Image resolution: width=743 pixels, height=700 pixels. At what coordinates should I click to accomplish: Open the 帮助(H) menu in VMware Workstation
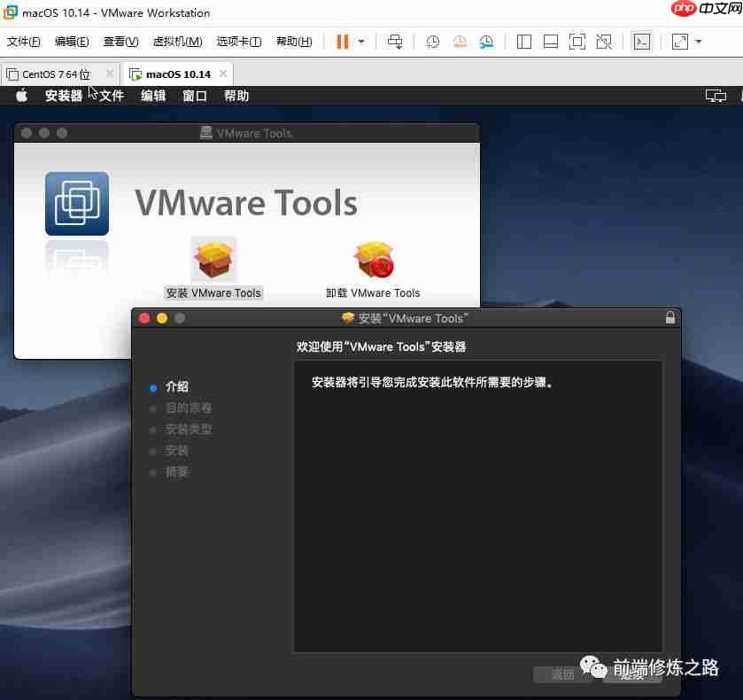294,42
